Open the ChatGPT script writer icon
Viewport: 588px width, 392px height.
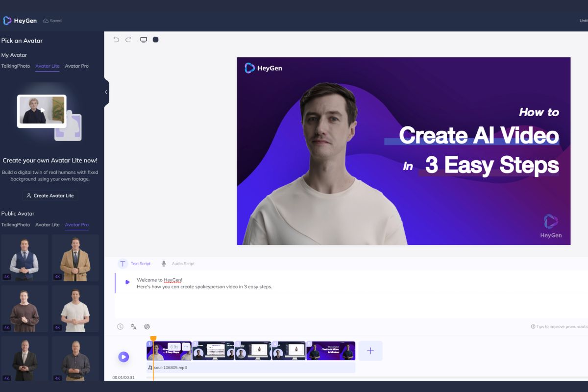click(147, 327)
